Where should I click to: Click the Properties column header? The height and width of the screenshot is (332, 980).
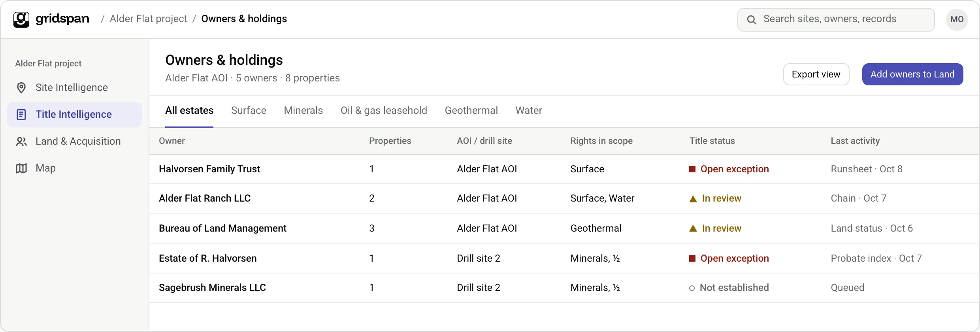pyautogui.click(x=390, y=141)
